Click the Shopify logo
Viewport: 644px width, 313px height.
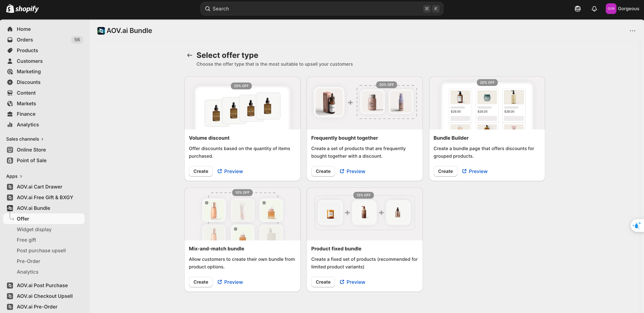point(22,9)
